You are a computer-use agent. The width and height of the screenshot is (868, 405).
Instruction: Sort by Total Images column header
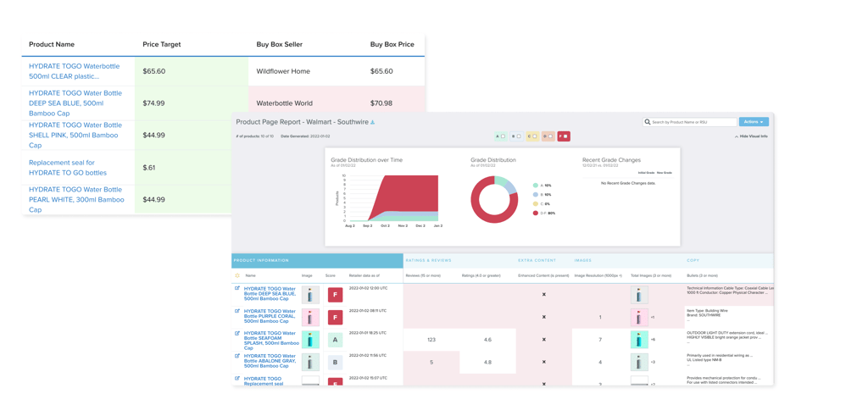[651, 275]
